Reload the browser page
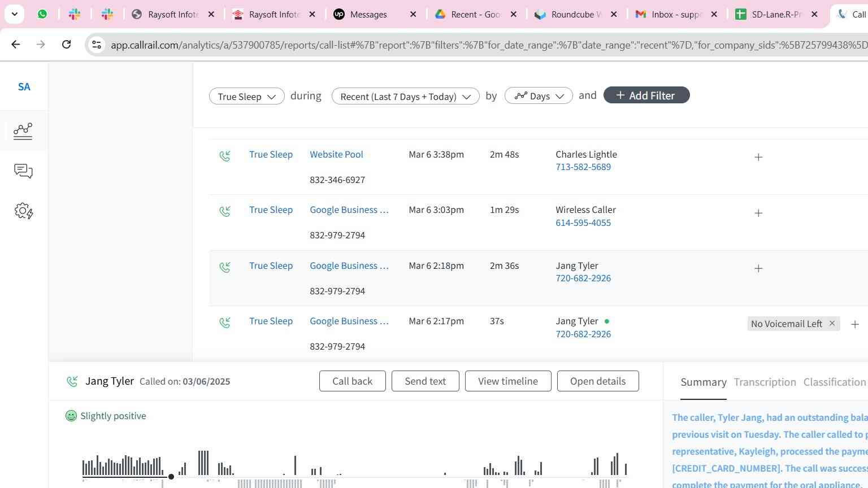Image resolution: width=868 pixels, height=488 pixels. [x=66, y=44]
